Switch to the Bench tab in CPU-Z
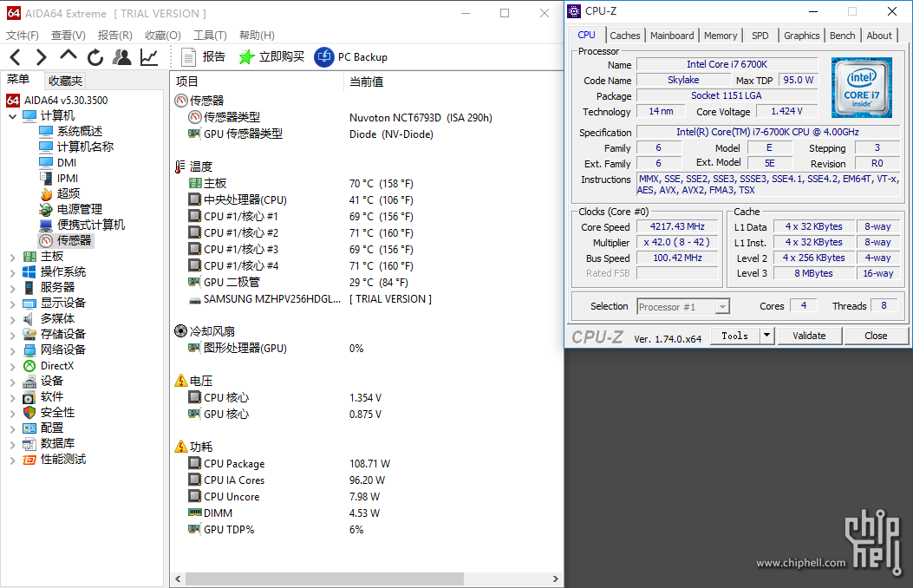This screenshot has width=913, height=588. 843,36
